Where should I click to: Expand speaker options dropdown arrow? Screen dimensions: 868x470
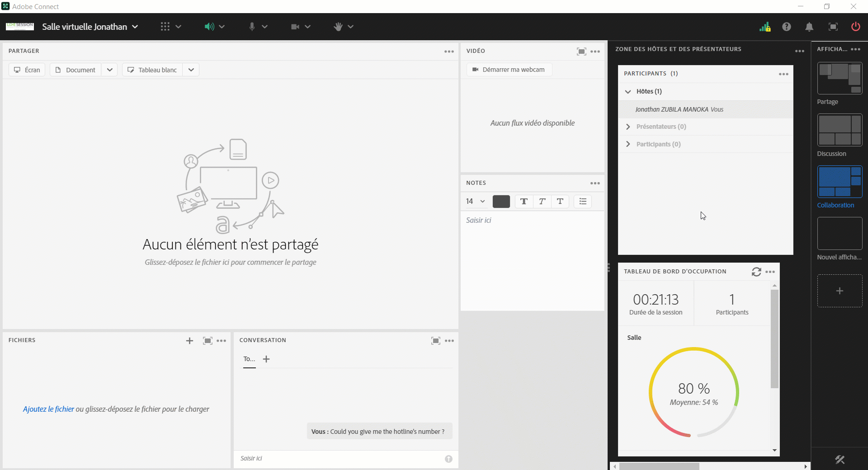pos(222,27)
